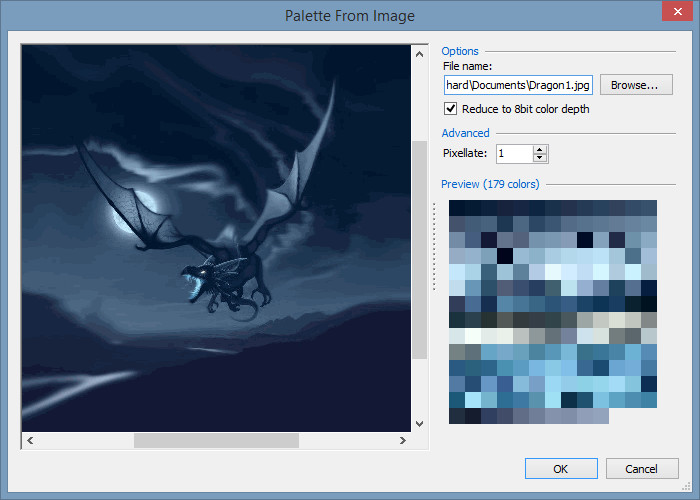Click the horizontal scrollbar thumb
The image size is (700, 500).
coord(217,441)
